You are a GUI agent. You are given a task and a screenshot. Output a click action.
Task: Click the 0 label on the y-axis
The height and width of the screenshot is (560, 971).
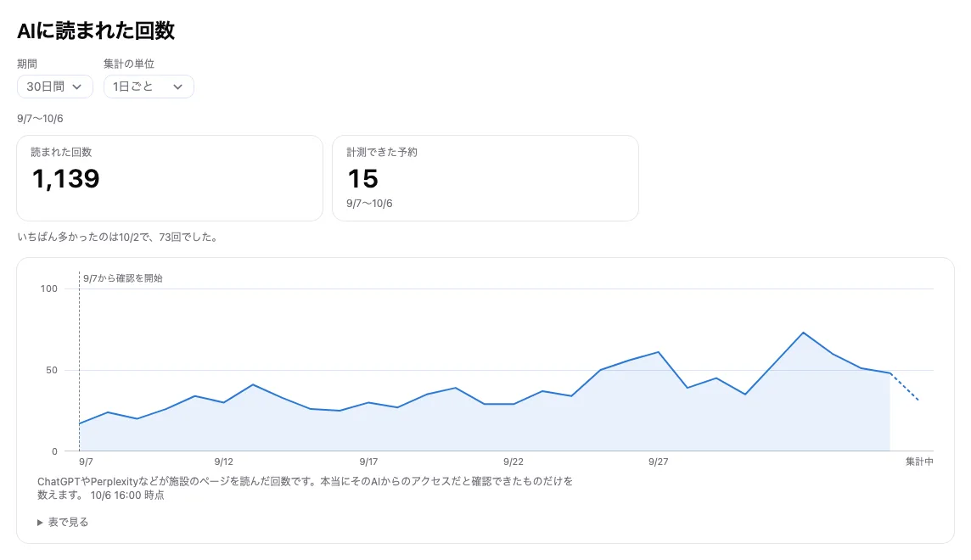pyautogui.click(x=54, y=451)
